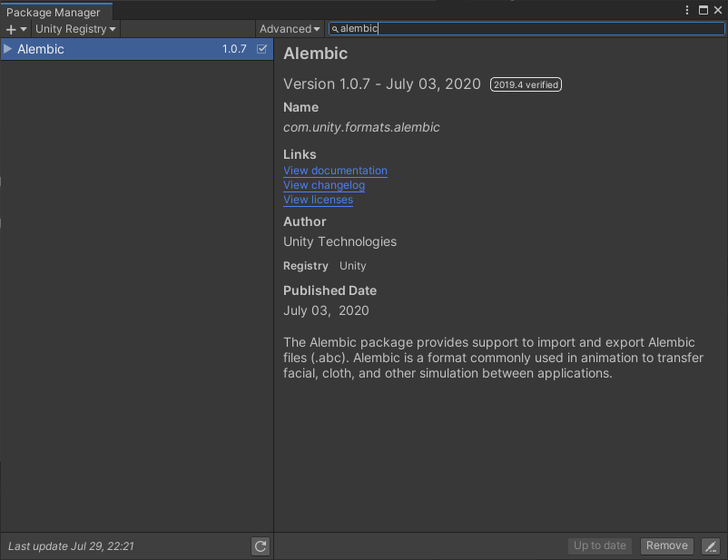Click the Last update Jul 29 status text
The image size is (728, 560).
(x=71, y=546)
